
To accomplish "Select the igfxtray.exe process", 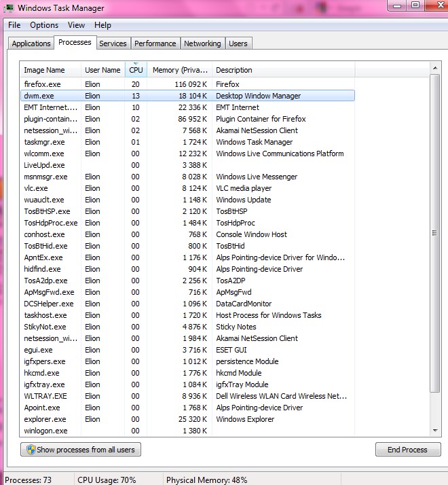I will tap(187, 384).
